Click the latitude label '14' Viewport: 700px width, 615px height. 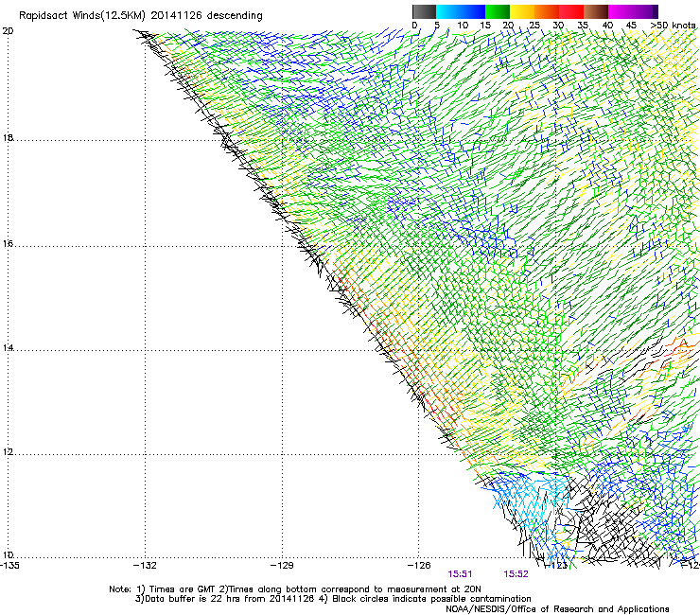(8, 347)
